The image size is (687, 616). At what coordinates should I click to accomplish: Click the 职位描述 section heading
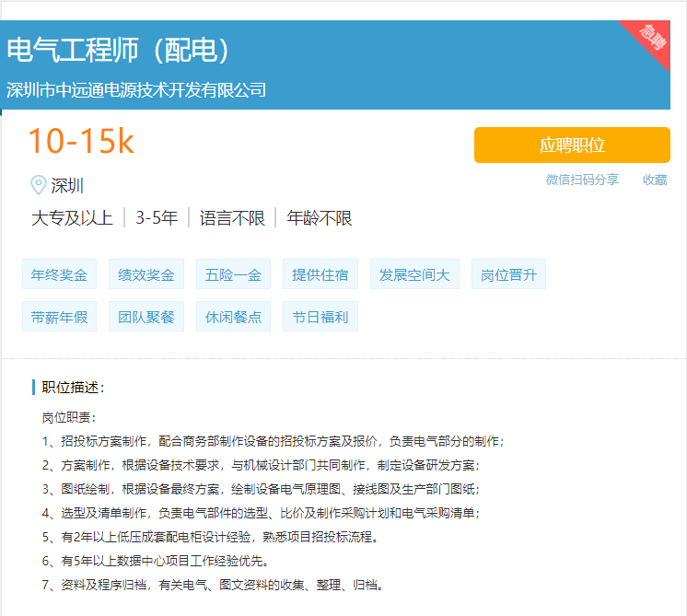73,388
